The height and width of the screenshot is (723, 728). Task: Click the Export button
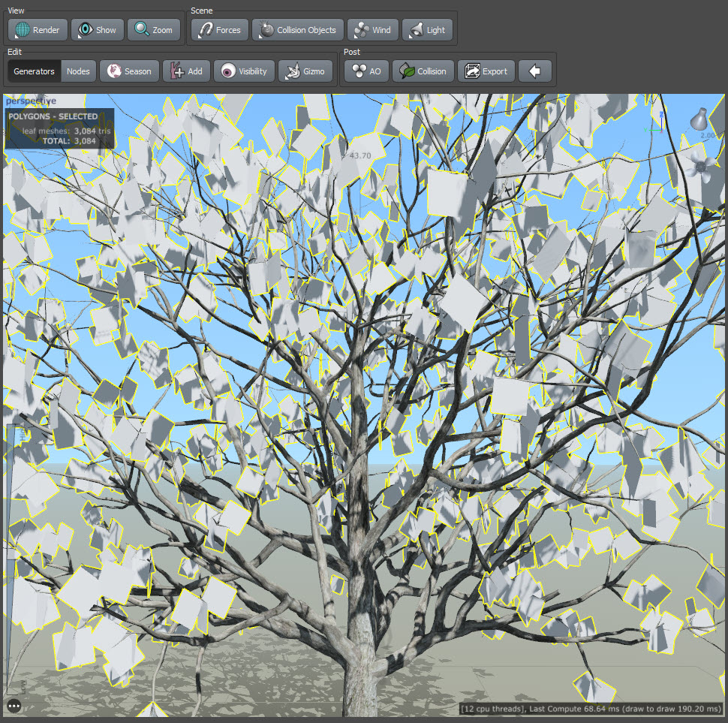(x=486, y=71)
